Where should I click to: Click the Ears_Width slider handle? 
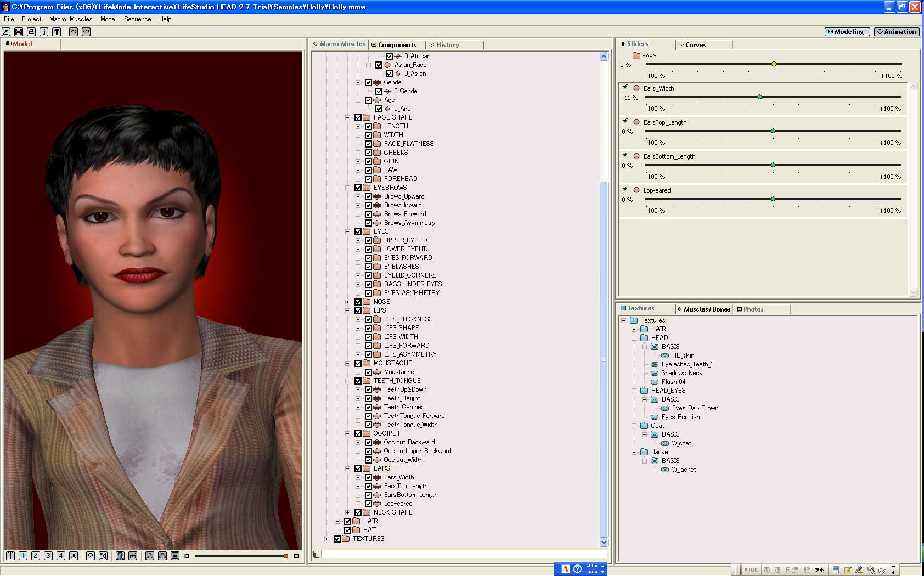pyautogui.click(x=759, y=97)
